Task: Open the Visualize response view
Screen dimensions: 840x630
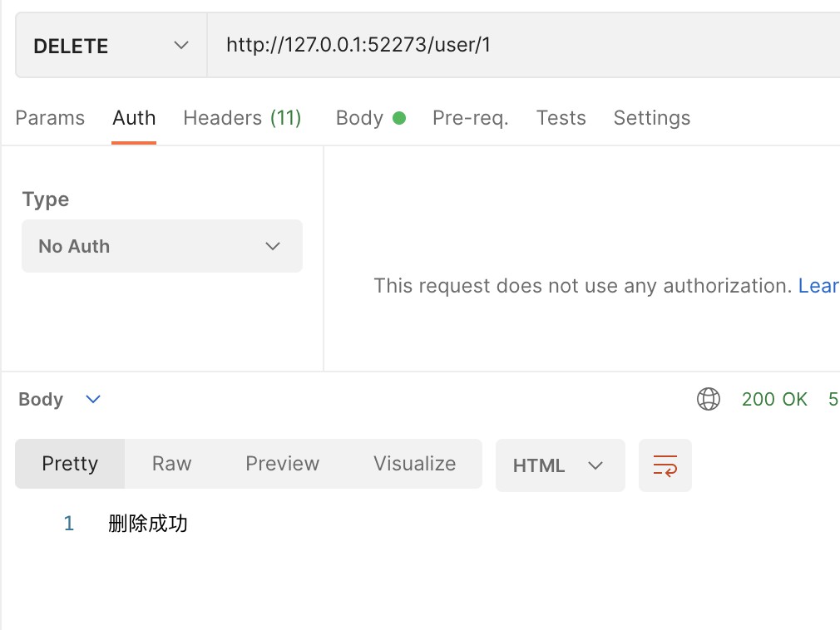Action: click(414, 464)
